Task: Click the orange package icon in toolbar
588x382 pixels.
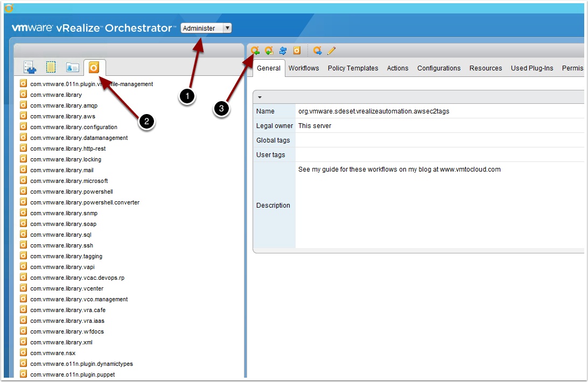Action: pyautogui.click(x=297, y=51)
